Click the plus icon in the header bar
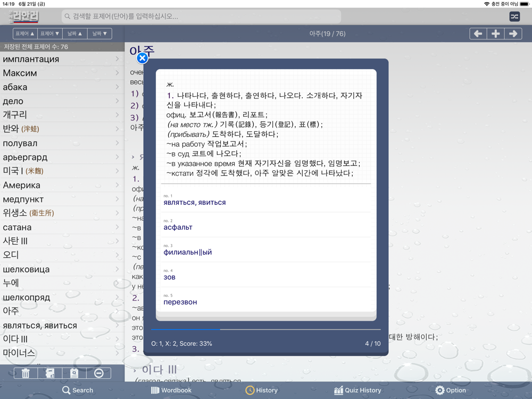 (x=495, y=34)
